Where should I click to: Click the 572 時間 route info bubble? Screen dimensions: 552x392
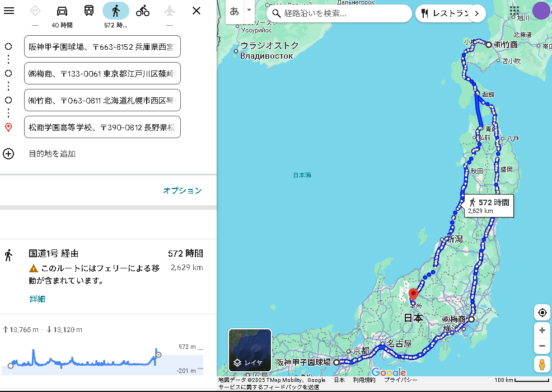(489, 206)
